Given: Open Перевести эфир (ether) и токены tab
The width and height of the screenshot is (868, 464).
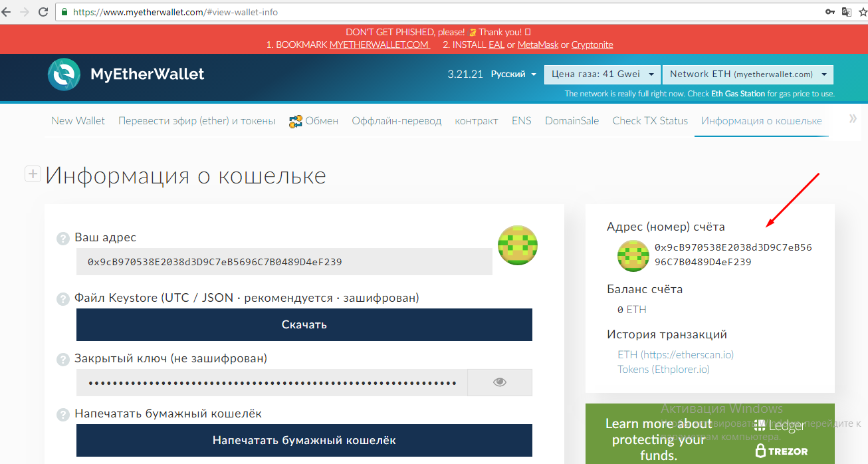Looking at the screenshot, I should click(x=197, y=121).
